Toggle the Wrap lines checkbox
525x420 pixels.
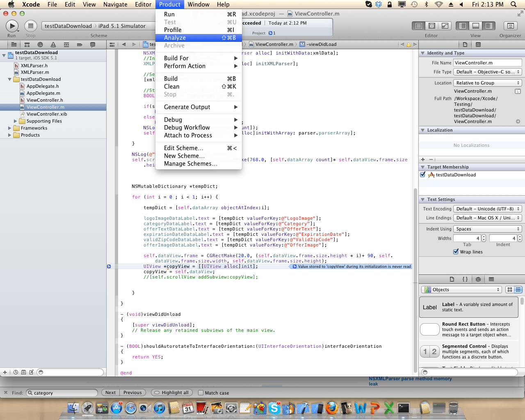456,252
